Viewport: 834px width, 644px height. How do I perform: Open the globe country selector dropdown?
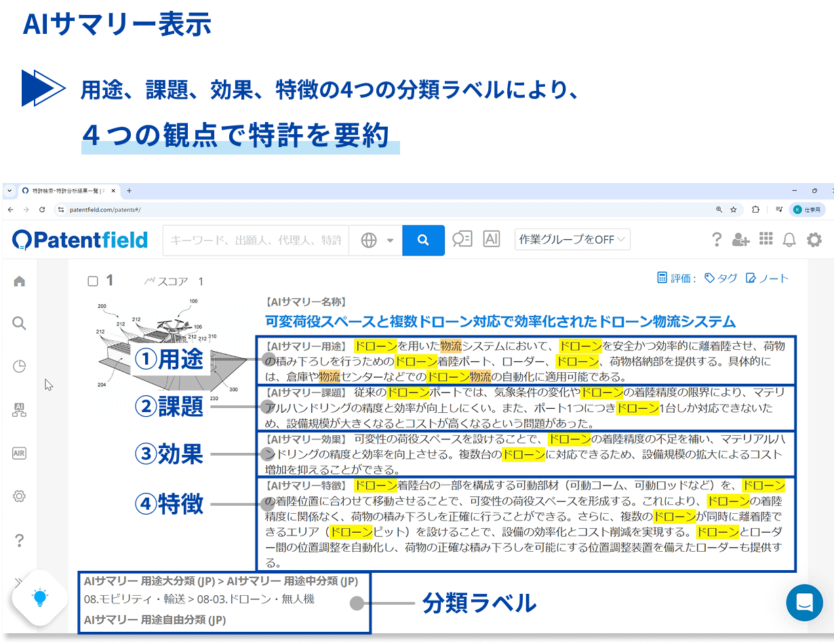point(376,240)
